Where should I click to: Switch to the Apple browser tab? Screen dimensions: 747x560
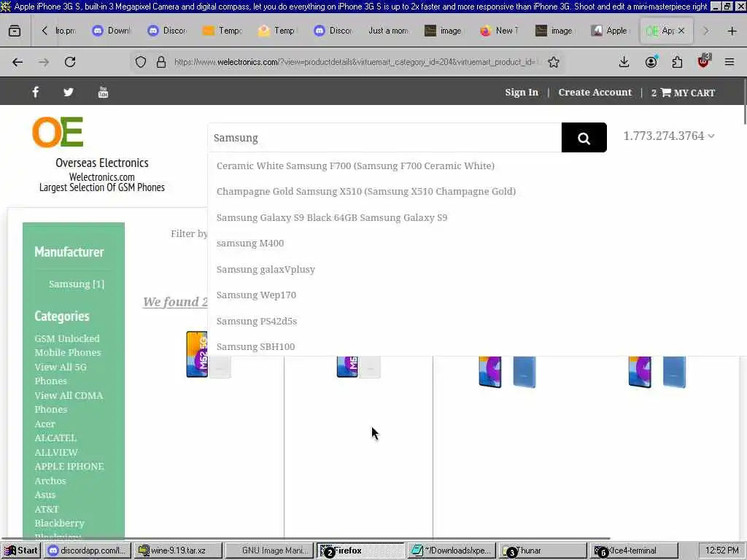(x=611, y=31)
